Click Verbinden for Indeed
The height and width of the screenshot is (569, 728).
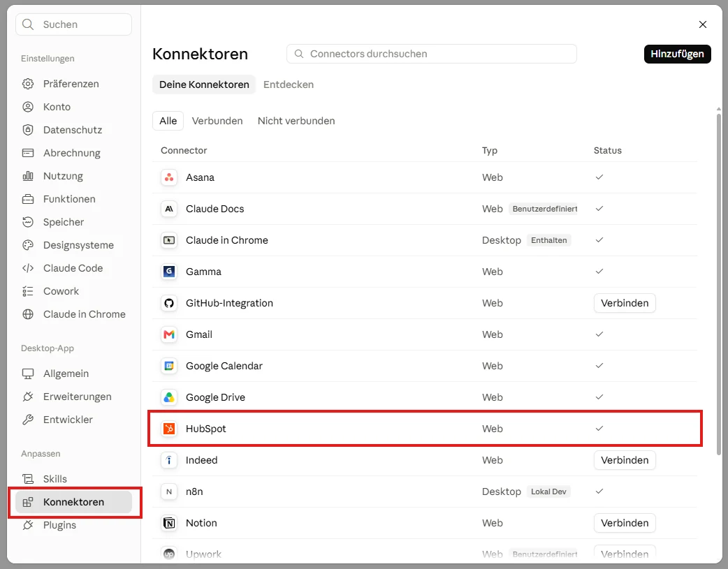(x=625, y=460)
